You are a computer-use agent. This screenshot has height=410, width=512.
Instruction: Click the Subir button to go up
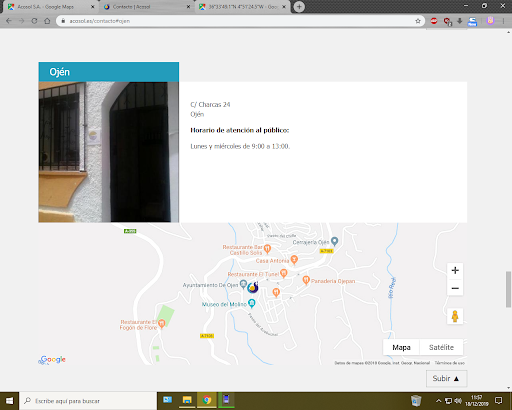(446, 379)
